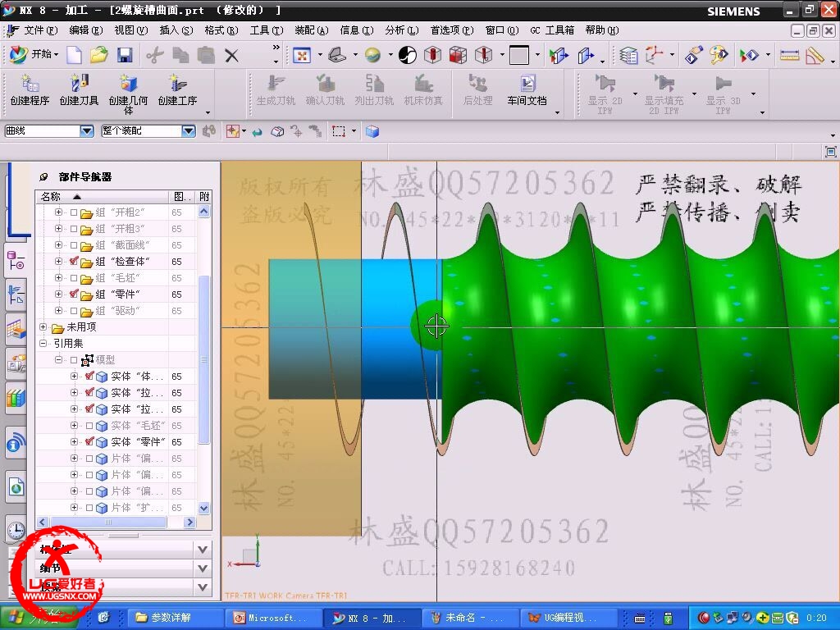Click the blue cube icon in selection bar
Screen dimensions: 840x630
point(372,131)
